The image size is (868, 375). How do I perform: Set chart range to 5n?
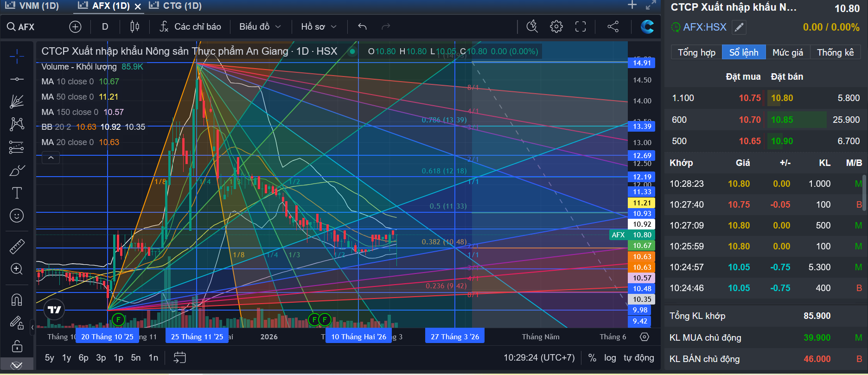tap(136, 358)
